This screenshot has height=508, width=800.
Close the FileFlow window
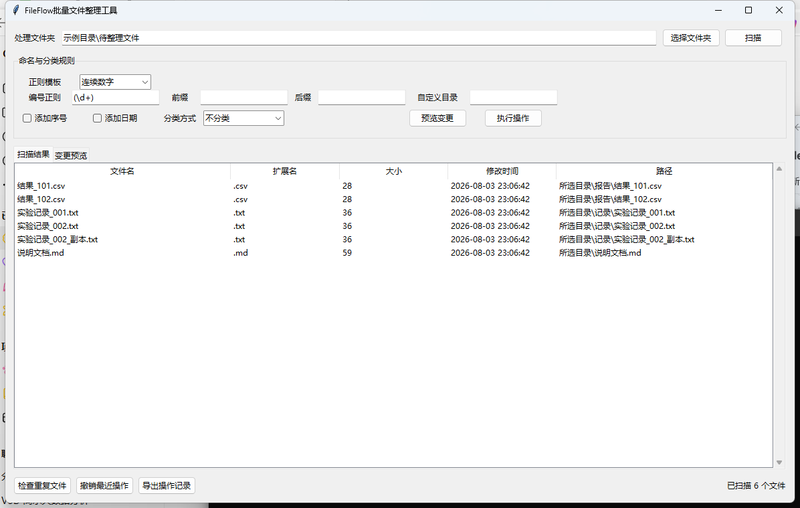coord(779,10)
